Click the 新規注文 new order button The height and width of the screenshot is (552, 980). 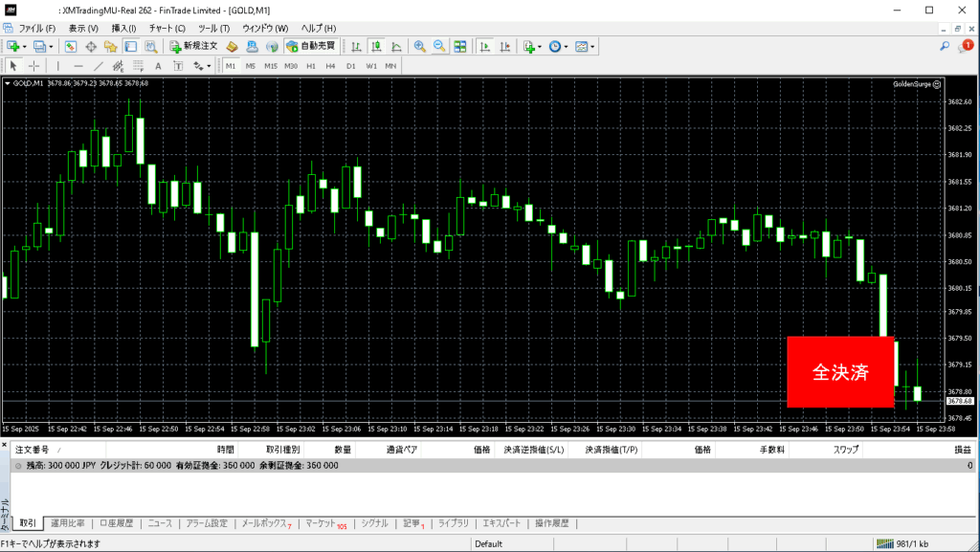pyautogui.click(x=194, y=46)
